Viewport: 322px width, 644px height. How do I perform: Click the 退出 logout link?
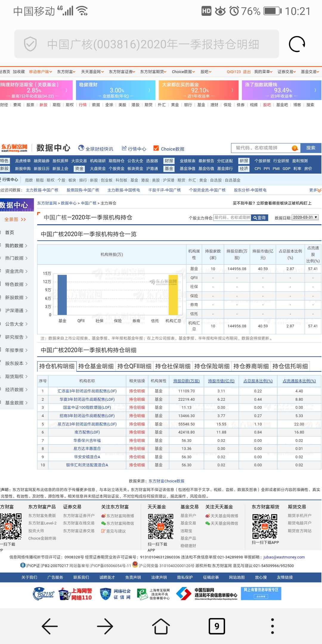[x=247, y=72]
